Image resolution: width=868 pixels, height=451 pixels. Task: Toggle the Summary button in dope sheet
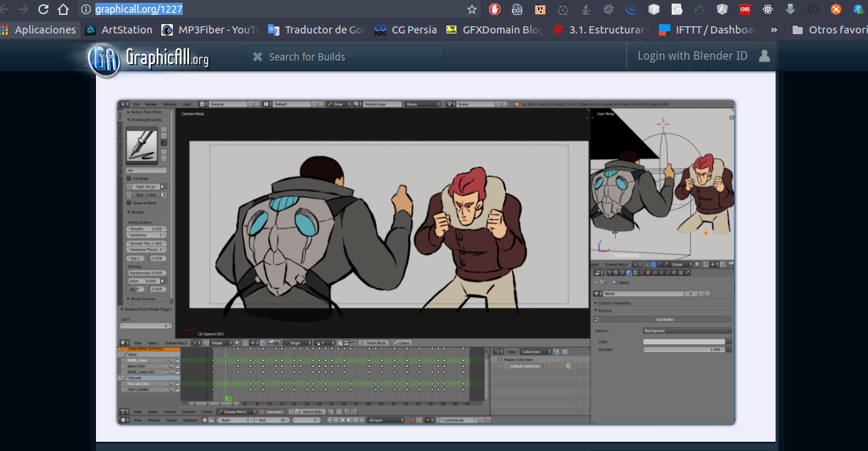272,412
